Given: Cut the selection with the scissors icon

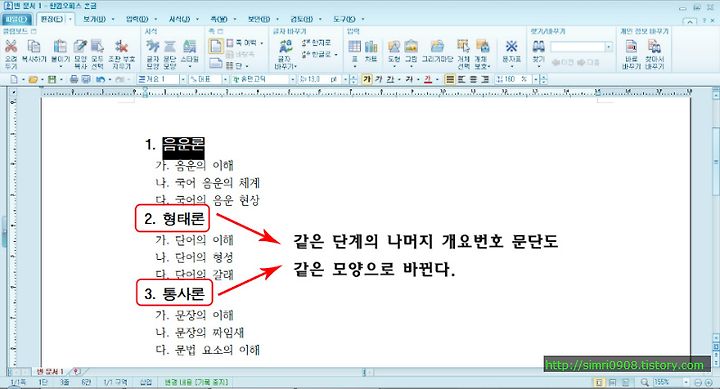Looking at the screenshot, I should coord(11,46).
